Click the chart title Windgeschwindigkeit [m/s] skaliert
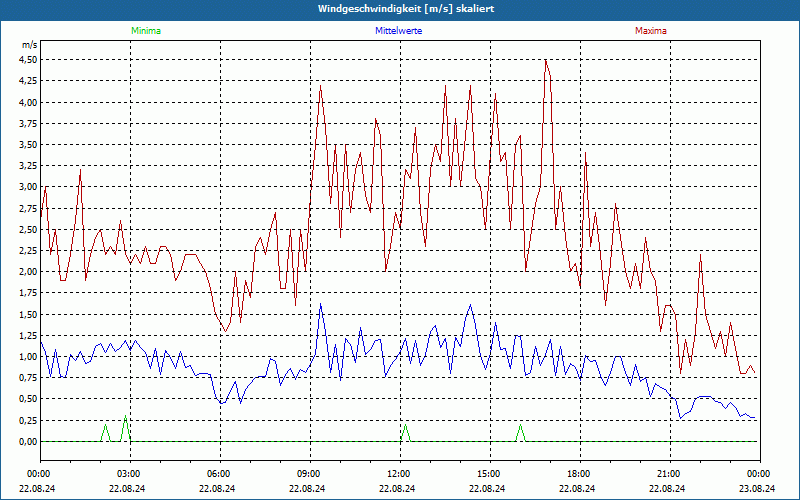The height and width of the screenshot is (500, 800). click(x=406, y=9)
